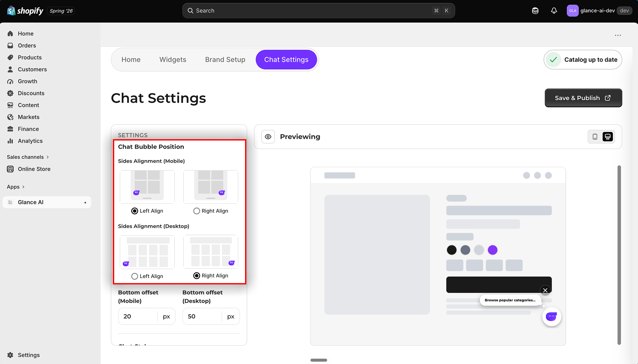Screen dimensions: 638x364
Task: Click the Analytics bar chart icon
Action: (10, 141)
